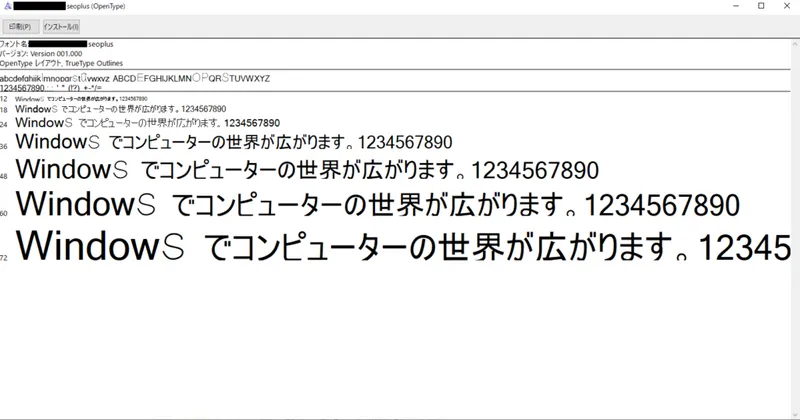The width and height of the screenshot is (800, 420).
Task: Click the 48 point sample line
Action: coord(307,170)
